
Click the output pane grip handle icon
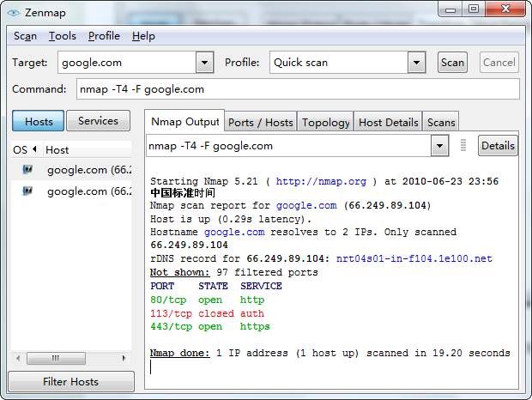click(463, 145)
